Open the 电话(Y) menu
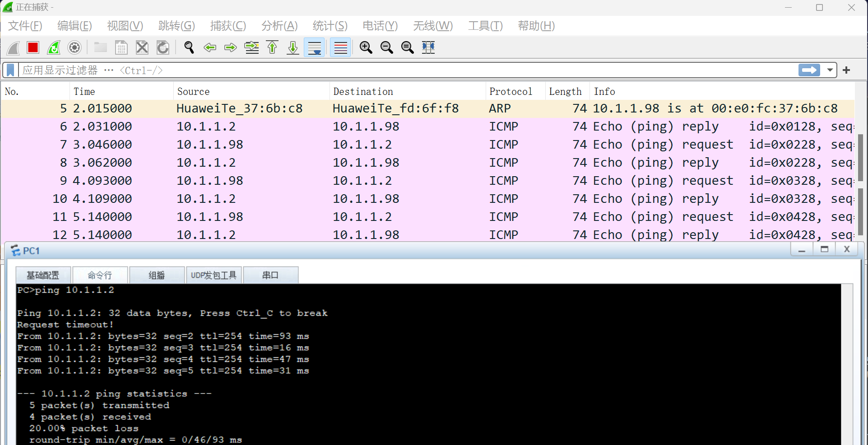This screenshot has height=445, width=868. coord(380,26)
